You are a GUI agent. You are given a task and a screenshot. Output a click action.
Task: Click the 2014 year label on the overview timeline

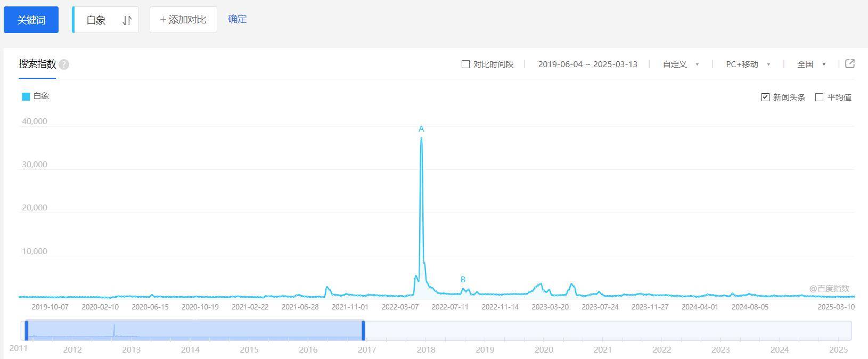pyautogui.click(x=190, y=350)
